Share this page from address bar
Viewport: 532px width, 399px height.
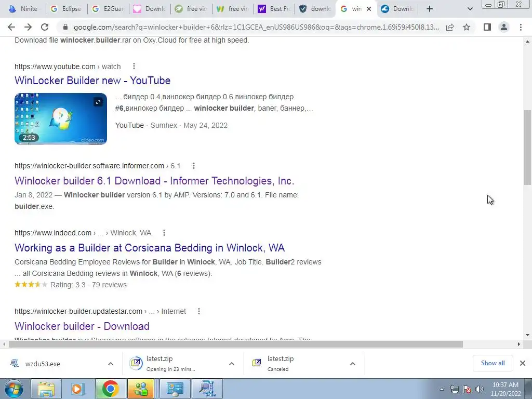tap(450, 27)
